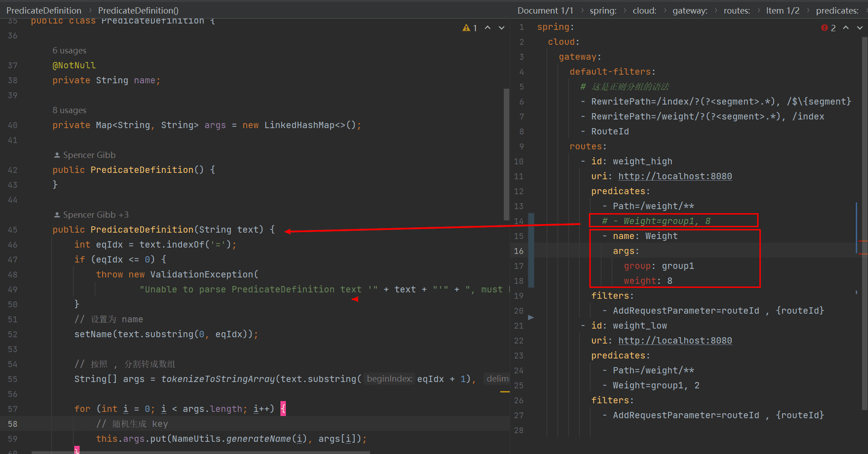Open the localhost:8080 link under weight_low
Image resolution: width=868 pixels, height=454 pixels.
(675, 341)
